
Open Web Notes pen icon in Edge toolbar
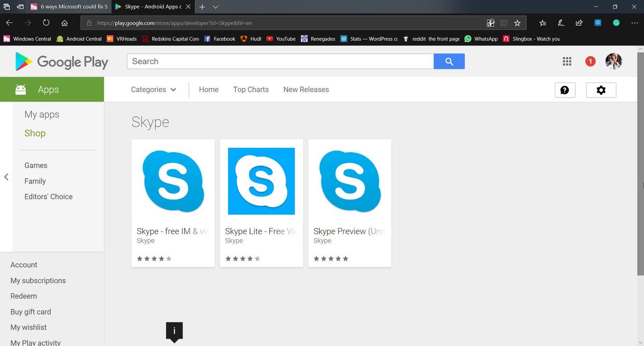pyautogui.click(x=561, y=23)
